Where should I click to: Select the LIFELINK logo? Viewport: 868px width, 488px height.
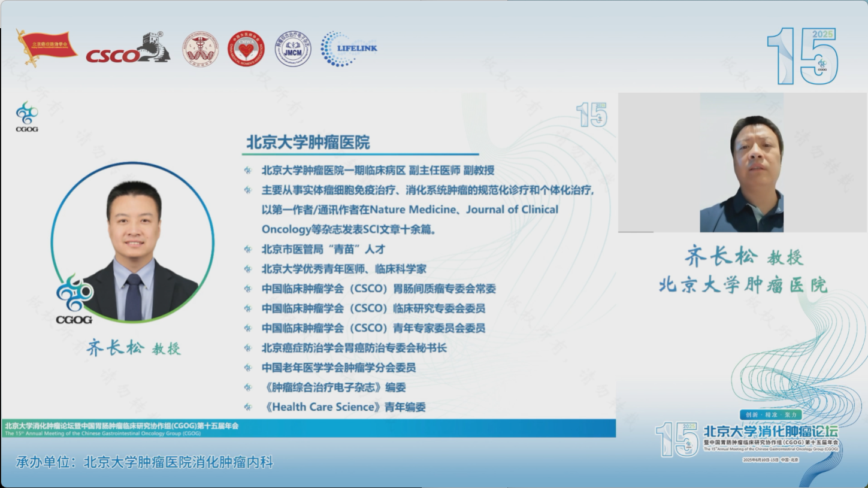[349, 49]
